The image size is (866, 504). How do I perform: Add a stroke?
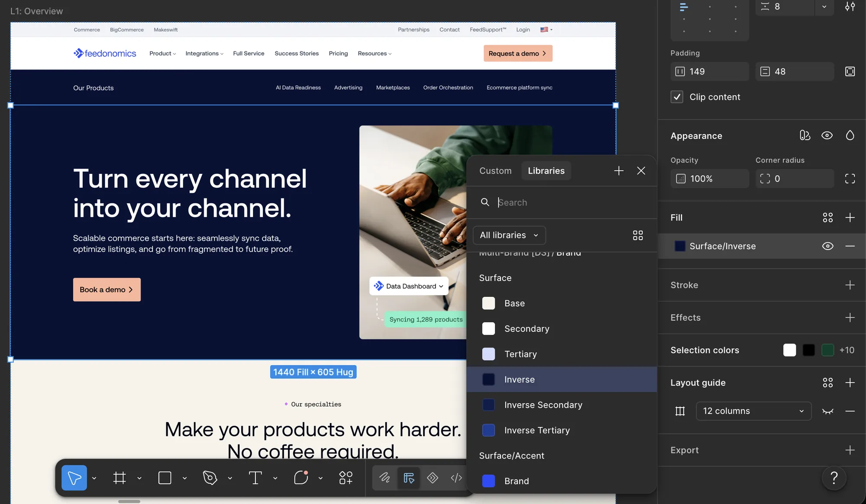[x=850, y=285]
